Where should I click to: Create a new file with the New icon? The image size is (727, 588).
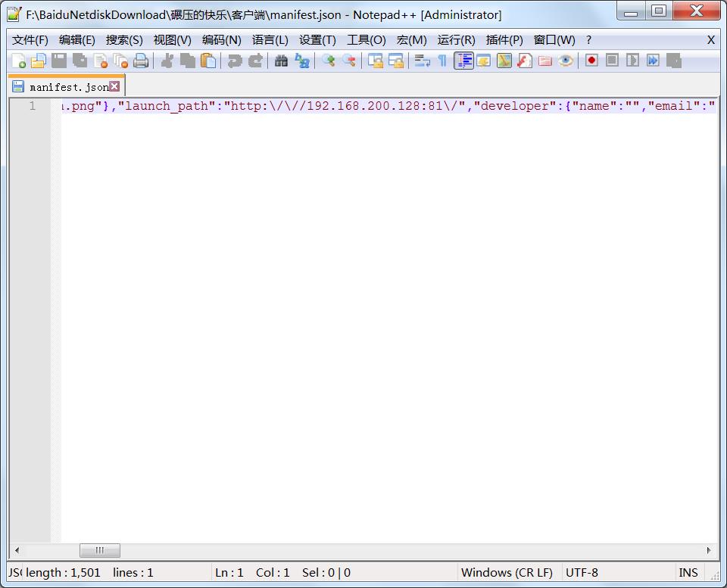[18, 61]
